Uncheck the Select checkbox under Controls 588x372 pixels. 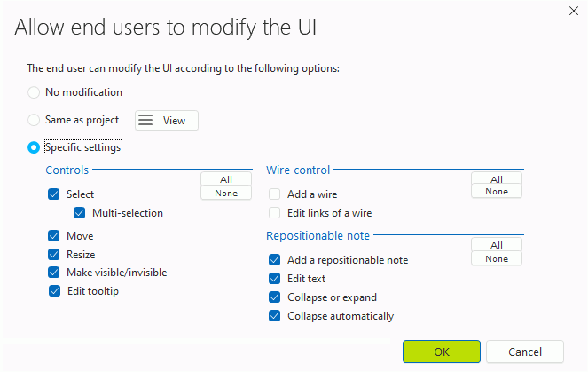[x=53, y=194]
